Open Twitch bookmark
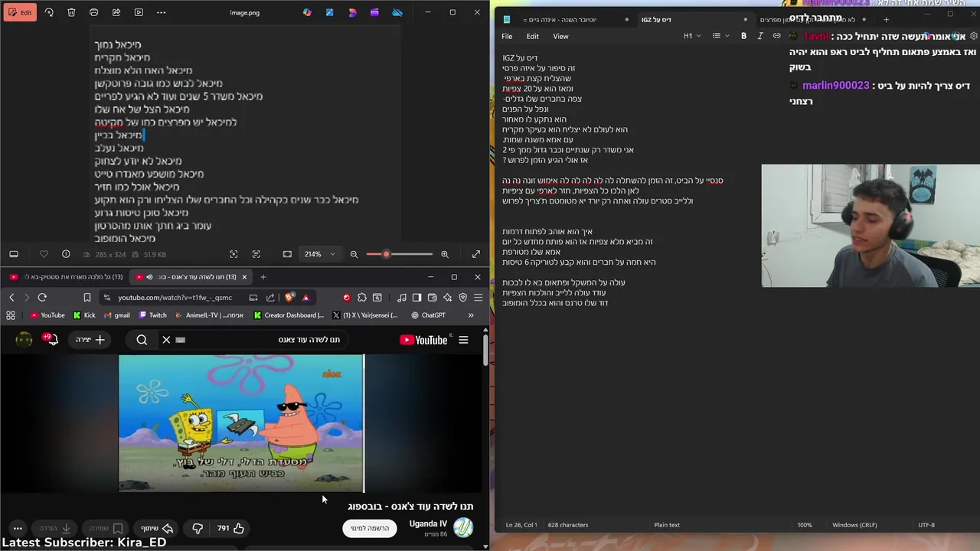Viewport: 980px width, 551px height. coord(152,315)
